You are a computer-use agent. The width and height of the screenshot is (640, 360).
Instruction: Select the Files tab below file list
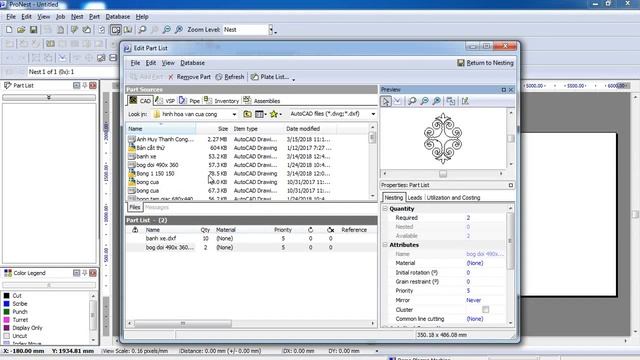tap(135, 207)
